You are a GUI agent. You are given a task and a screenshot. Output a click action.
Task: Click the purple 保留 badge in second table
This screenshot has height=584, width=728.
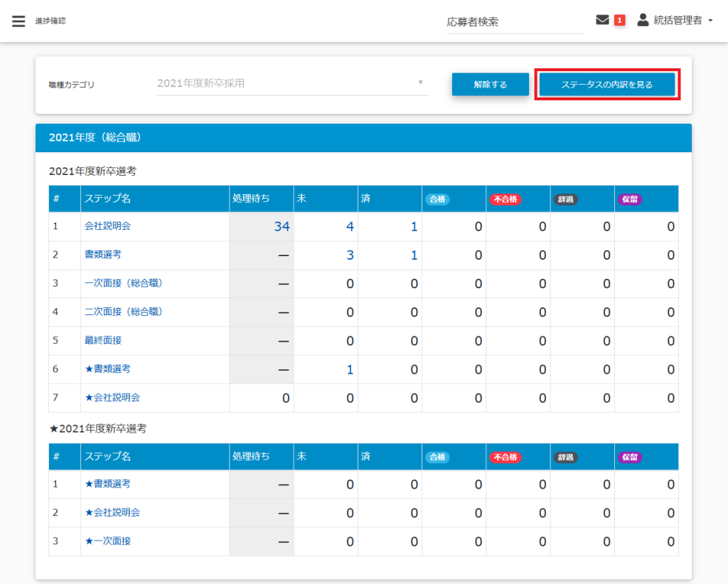tap(629, 457)
